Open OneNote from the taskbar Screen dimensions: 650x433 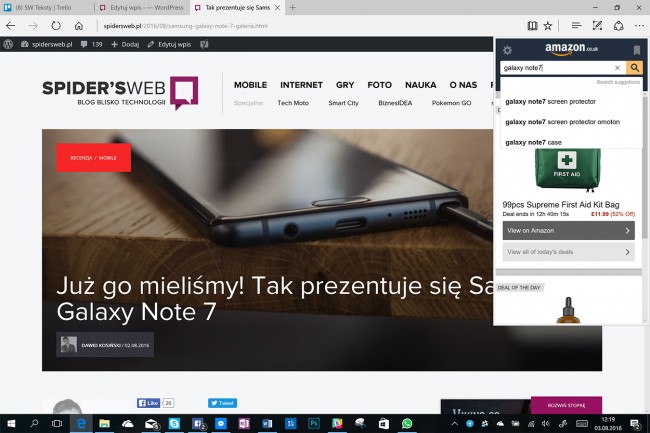point(244,423)
